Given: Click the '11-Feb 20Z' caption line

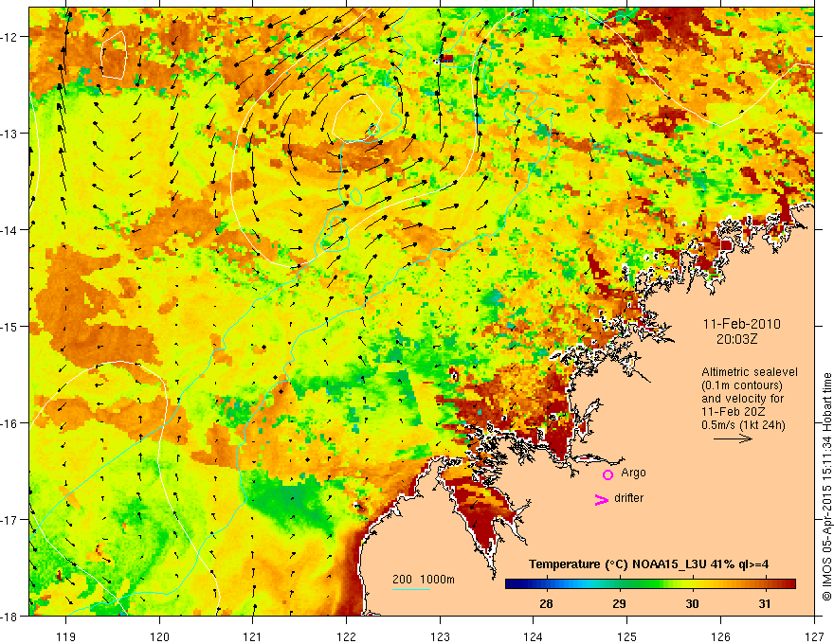Looking at the screenshot, I should (x=732, y=412).
